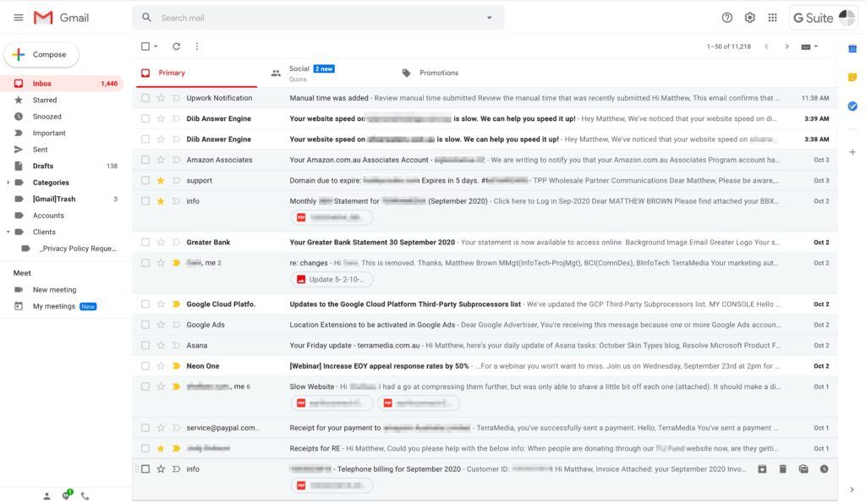Click the Search mail input field
Screen dimensions: 866x504
318,18
